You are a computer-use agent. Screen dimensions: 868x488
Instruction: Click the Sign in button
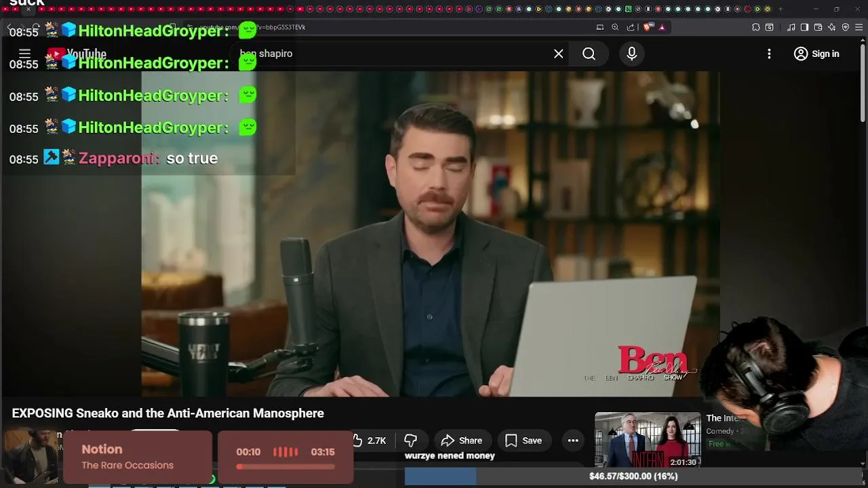point(816,54)
